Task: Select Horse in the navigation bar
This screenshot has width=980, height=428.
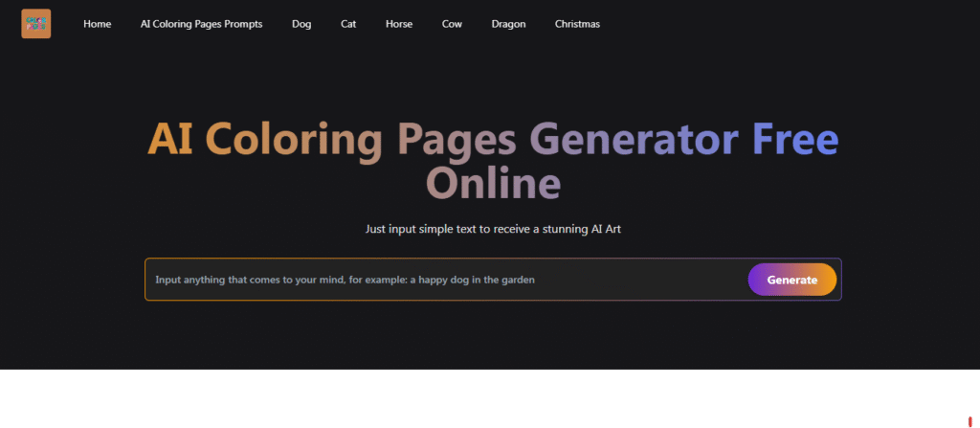Action: [399, 24]
